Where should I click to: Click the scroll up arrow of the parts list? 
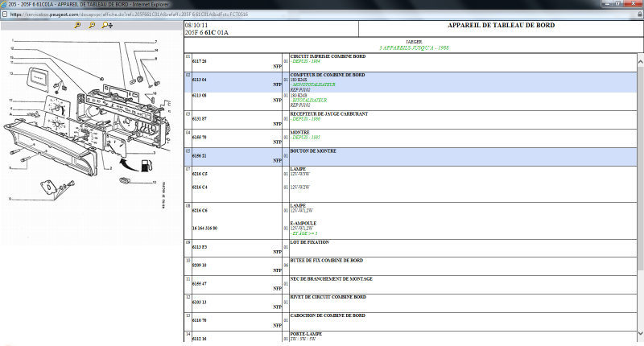(639, 57)
